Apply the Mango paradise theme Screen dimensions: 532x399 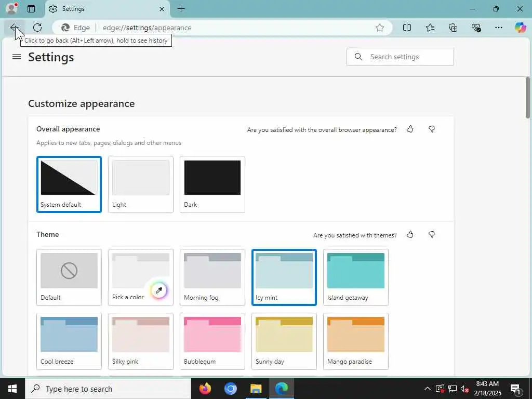(356, 341)
